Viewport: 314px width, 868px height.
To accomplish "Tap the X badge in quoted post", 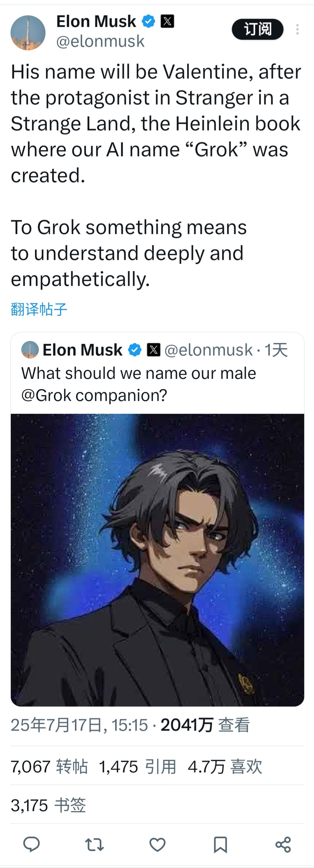I will click(x=153, y=350).
